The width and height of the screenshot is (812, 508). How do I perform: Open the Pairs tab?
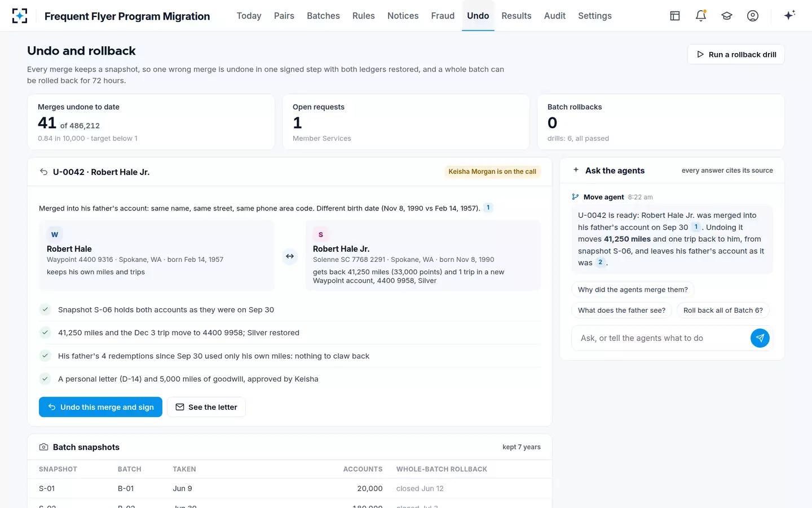click(x=284, y=16)
